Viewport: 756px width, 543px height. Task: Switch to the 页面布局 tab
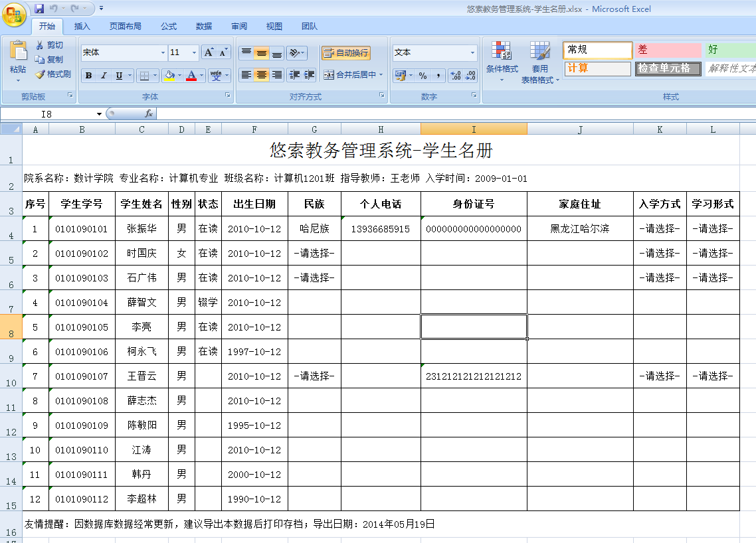(126, 27)
